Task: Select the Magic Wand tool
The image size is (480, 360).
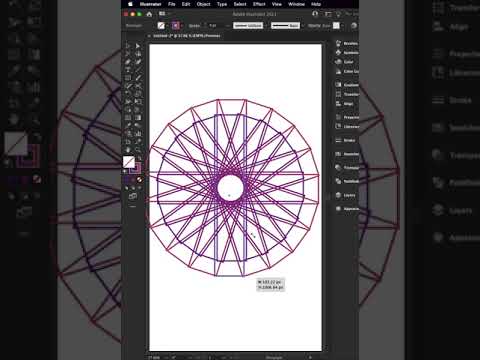Action: [128, 54]
